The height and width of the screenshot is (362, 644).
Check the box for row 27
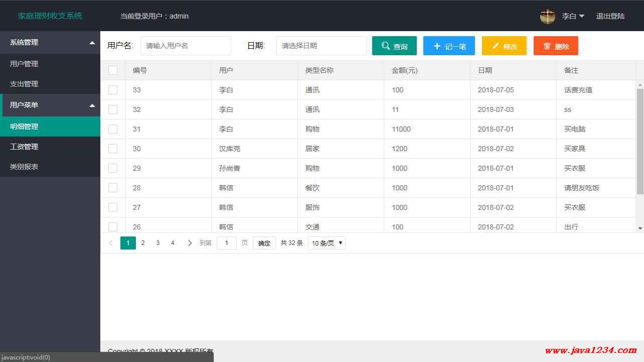click(x=113, y=207)
